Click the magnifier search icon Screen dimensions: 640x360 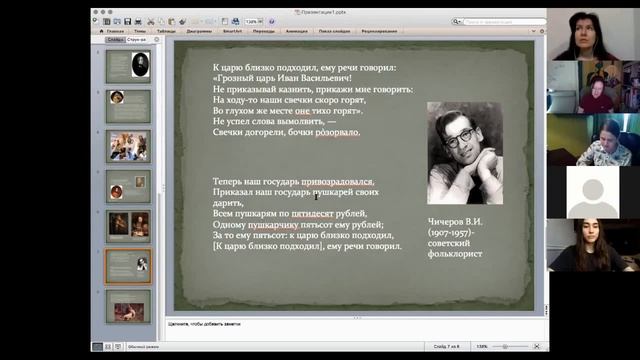[456, 22]
